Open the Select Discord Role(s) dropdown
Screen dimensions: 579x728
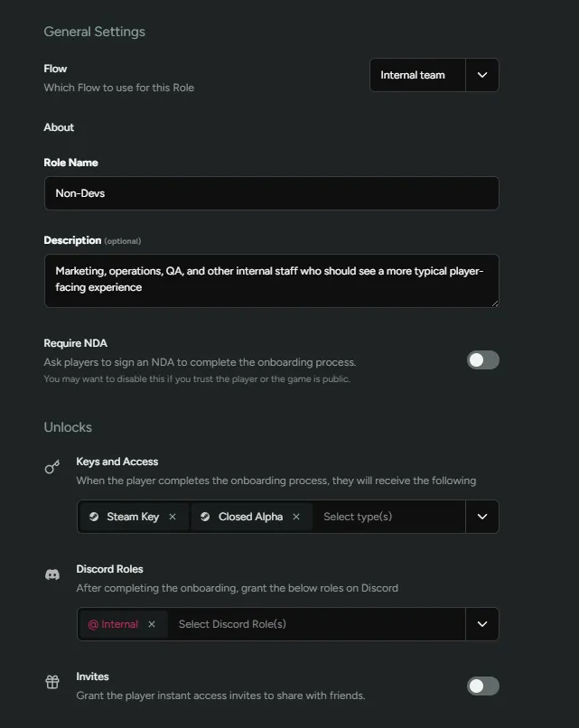pyautogui.click(x=482, y=623)
